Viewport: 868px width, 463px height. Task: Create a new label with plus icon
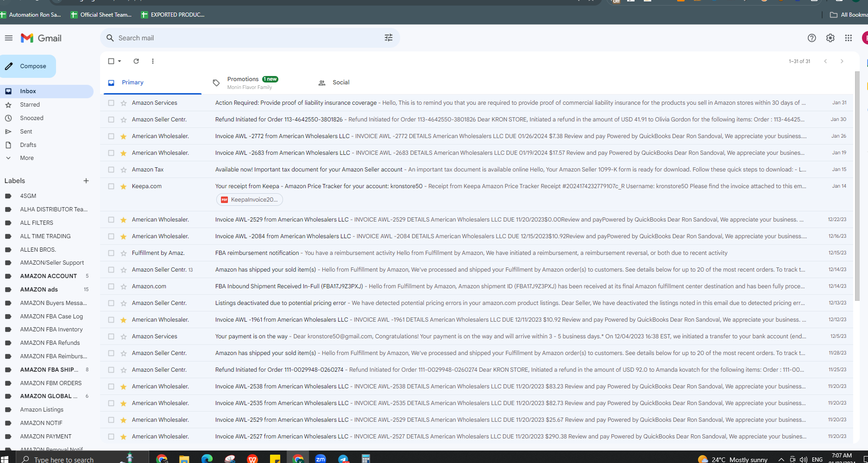[x=86, y=181]
